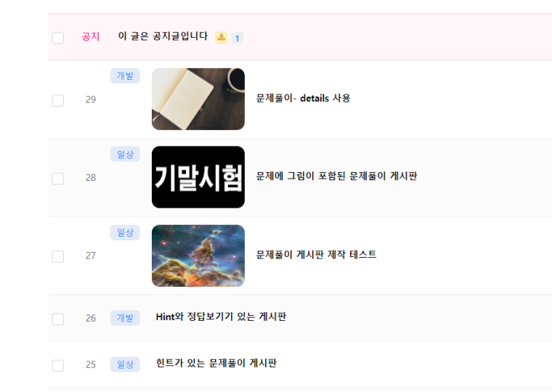Open post '문제풀이- details 사용'

click(x=303, y=98)
